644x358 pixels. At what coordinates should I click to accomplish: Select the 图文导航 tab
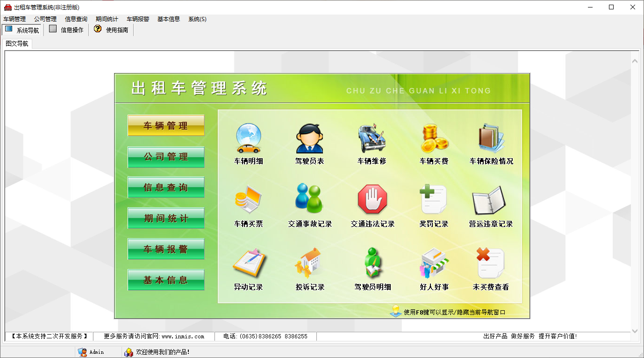click(17, 44)
